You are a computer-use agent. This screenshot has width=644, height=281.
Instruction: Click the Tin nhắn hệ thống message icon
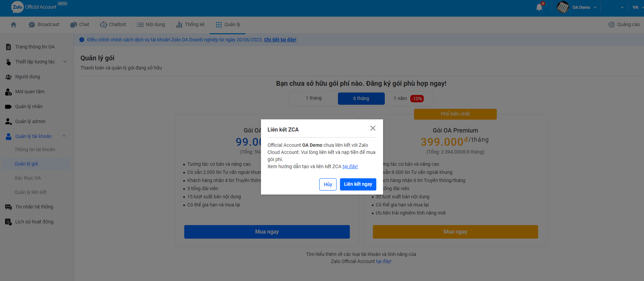(x=8, y=207)
